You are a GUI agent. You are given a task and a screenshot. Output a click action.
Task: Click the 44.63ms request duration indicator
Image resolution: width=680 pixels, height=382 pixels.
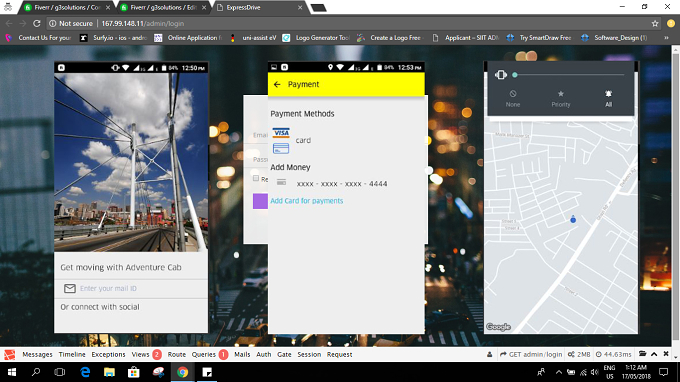(613, 355)
